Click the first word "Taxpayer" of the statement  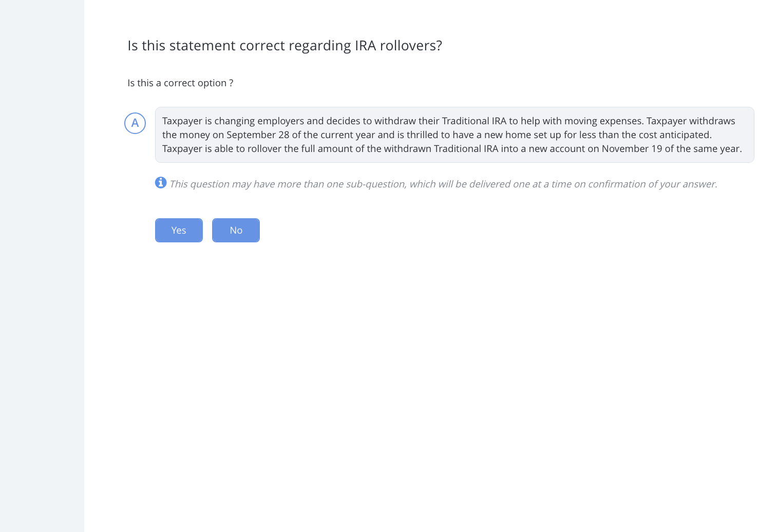[x=182, y=121]
